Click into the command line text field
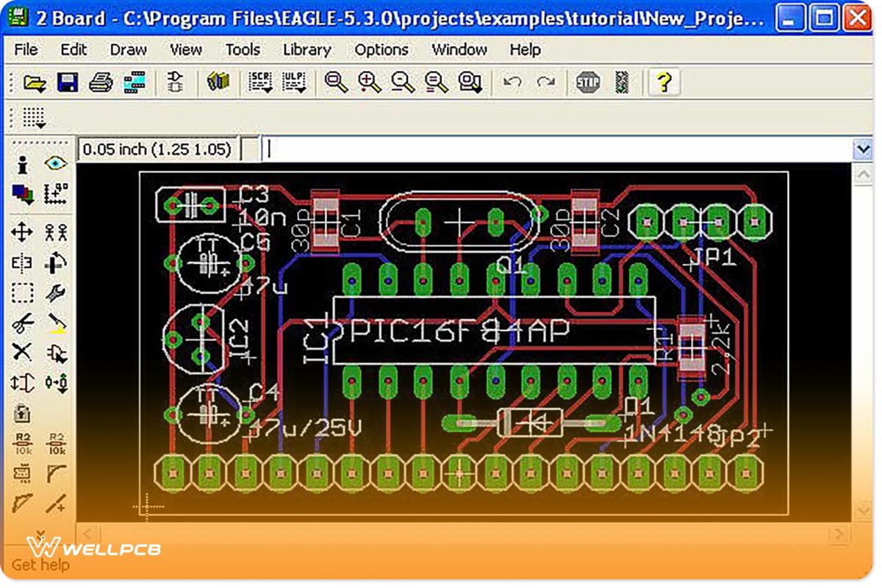Viewport: 882px width, 588px height. pyautogui.click(x=559, y=149)
